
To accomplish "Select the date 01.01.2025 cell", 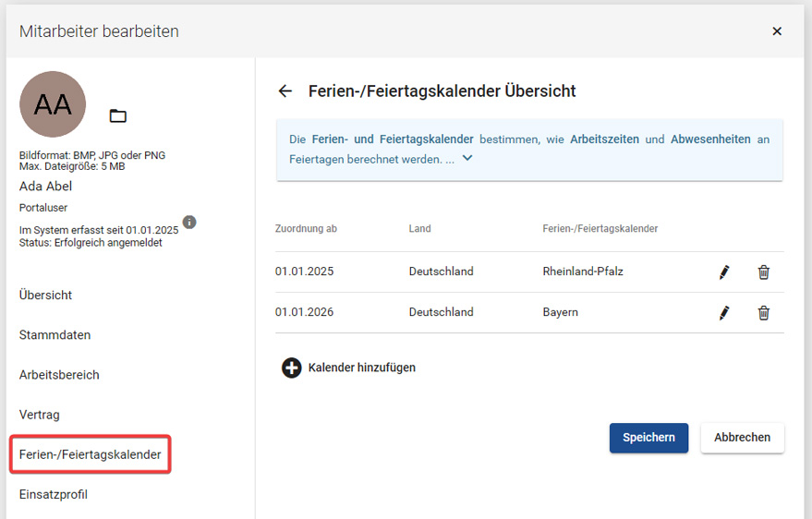I will pos(304,272).
